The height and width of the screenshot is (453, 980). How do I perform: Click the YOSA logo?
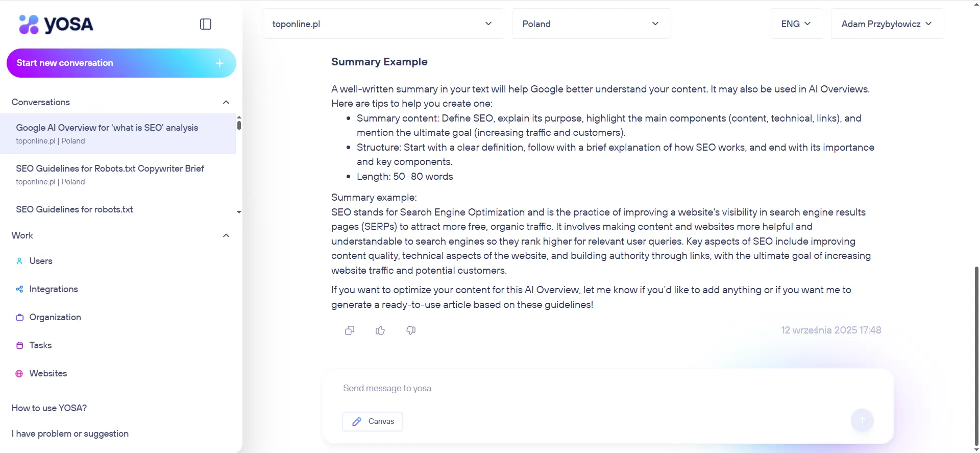click(x=56, y=24)
